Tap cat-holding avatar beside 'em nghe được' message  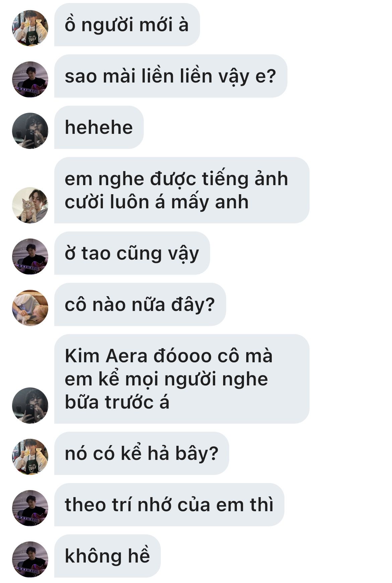[30, 205]
